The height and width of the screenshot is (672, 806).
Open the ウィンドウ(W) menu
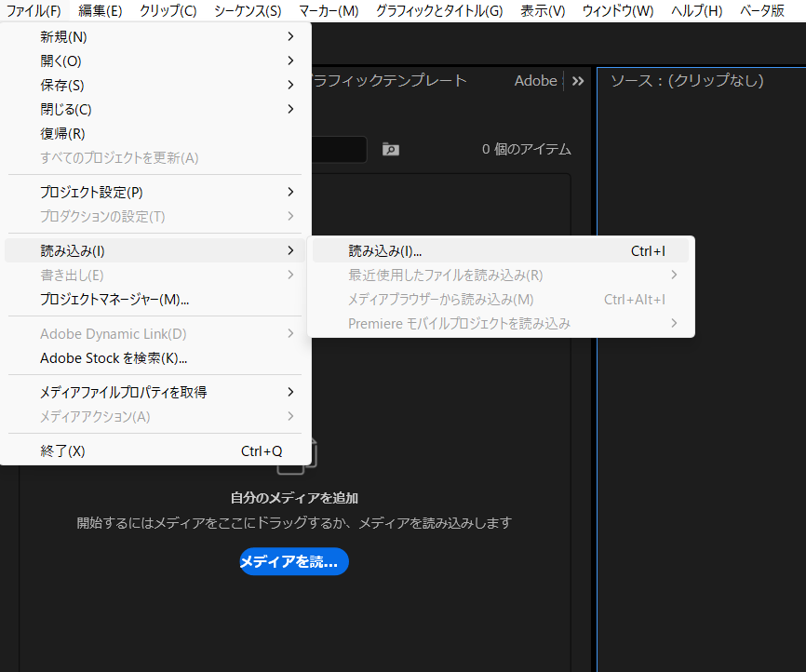618,11
